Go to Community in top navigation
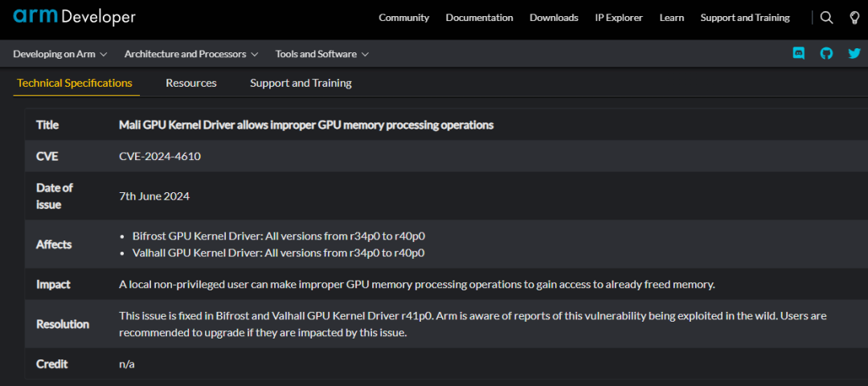Viewport: 868px width, 386px height. tap(404, 18)
